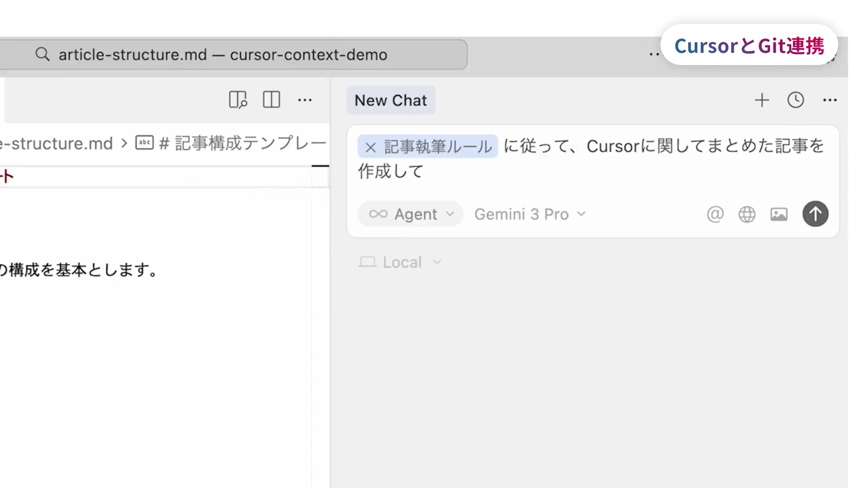Click the article-structure.md search bar
The width and height of the screenshot is (868, 488).
[x=222, y=54]
